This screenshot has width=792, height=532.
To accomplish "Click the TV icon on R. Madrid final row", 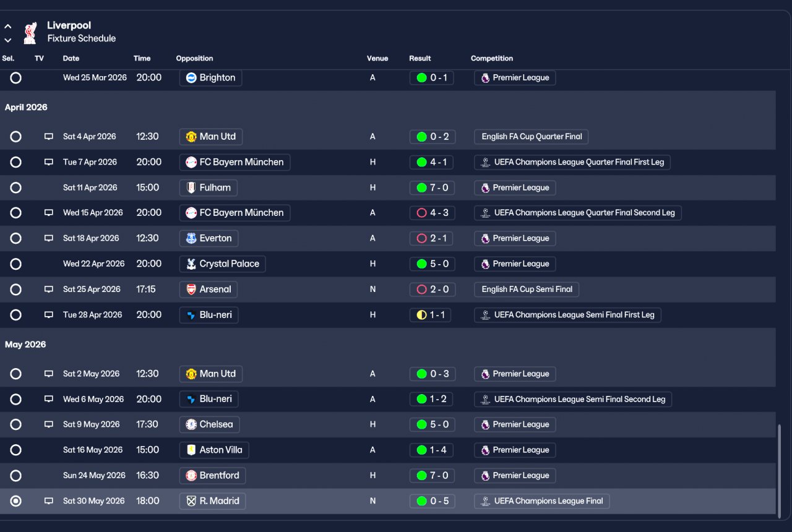I will coord(48,501).
